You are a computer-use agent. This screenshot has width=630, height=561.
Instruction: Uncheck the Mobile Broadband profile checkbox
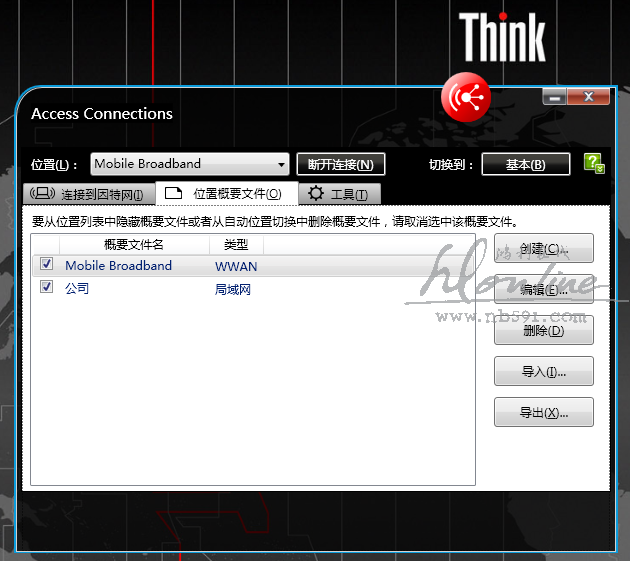(x=47, y=264)
